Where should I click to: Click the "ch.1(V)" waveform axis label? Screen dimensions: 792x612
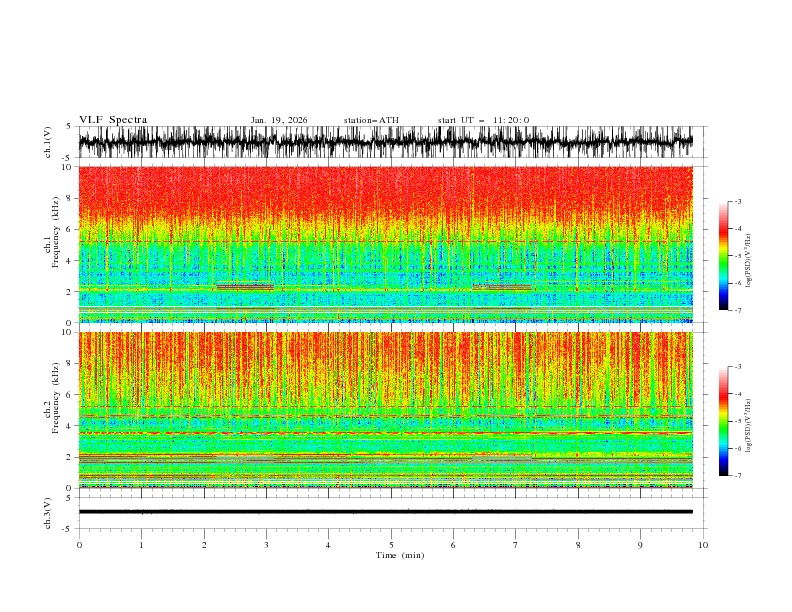pos(48,142)
